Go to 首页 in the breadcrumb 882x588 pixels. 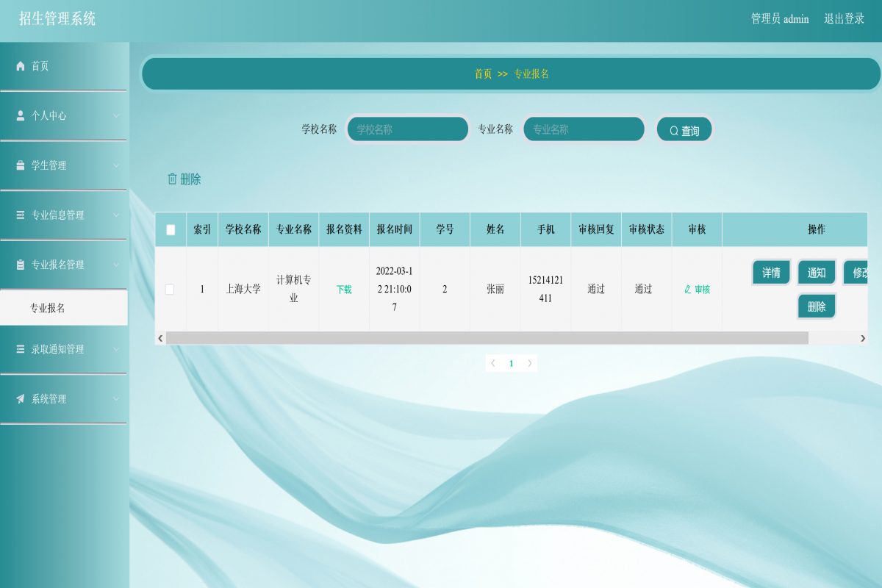(x=483, y=73)
